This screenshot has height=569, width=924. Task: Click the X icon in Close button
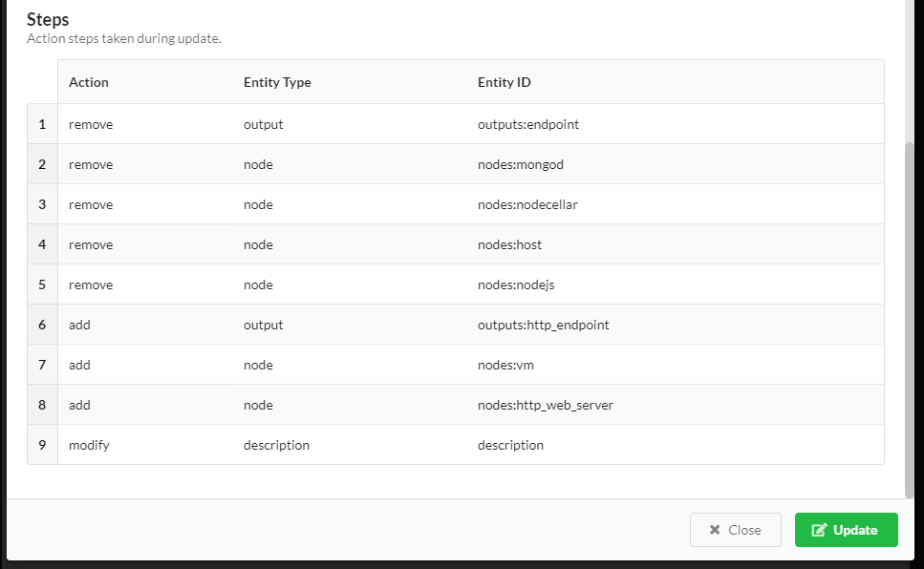click(714, 530)
